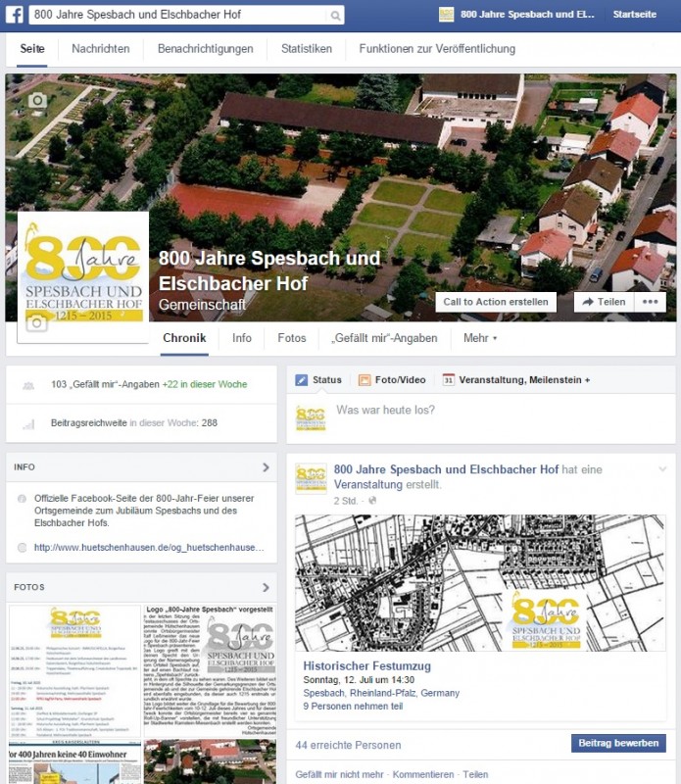This screenshot has width=681, height=784.
Task: Open the '400 Jahren keine 40 Einwohner' photo
Action: (75, 762)
